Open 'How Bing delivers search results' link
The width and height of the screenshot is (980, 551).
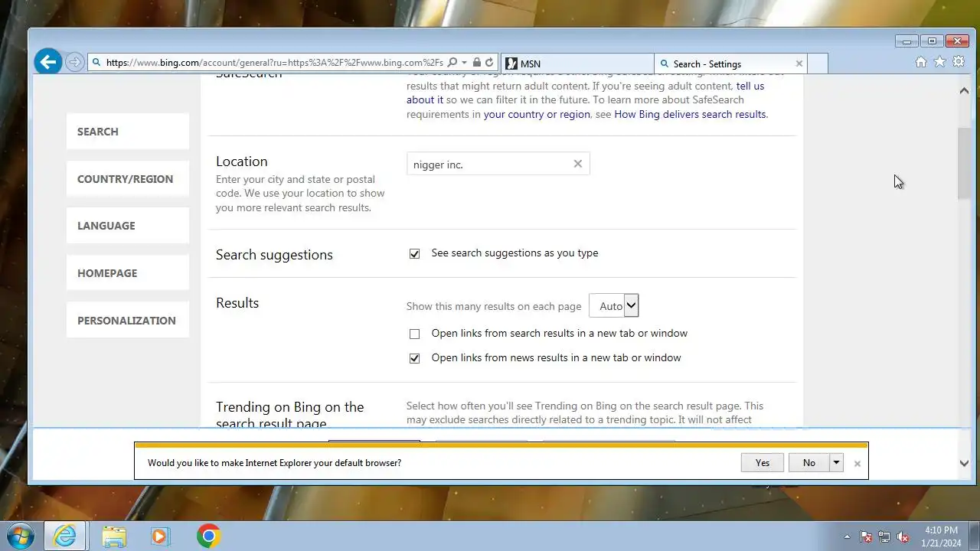(690, 115)
